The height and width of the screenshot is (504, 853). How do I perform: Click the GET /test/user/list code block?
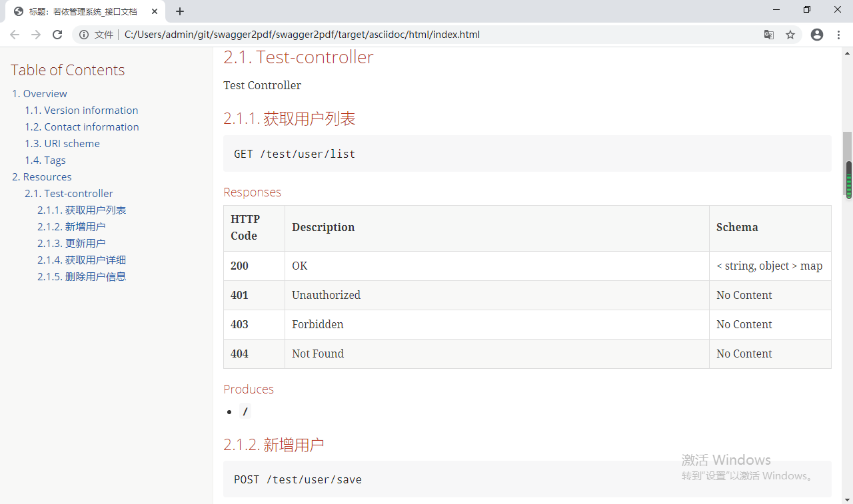tap(527, 154)
